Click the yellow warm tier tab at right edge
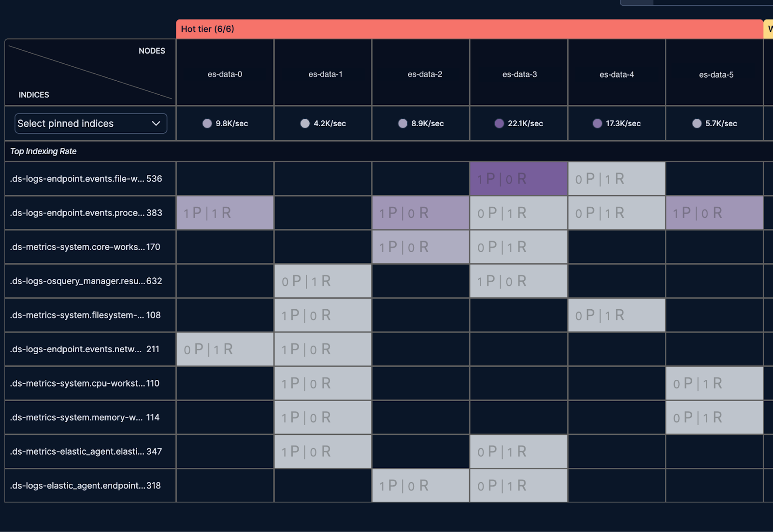 pos(769,29)
